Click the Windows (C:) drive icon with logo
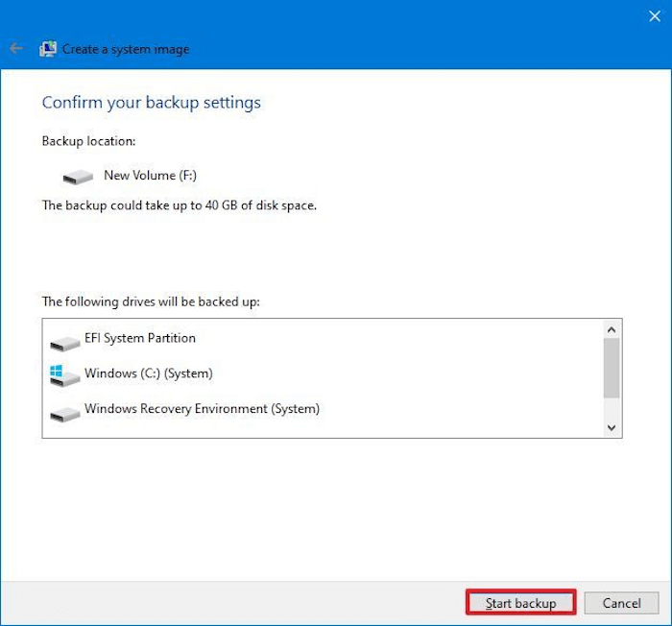The image size is (672, 626). click(64, 374)
